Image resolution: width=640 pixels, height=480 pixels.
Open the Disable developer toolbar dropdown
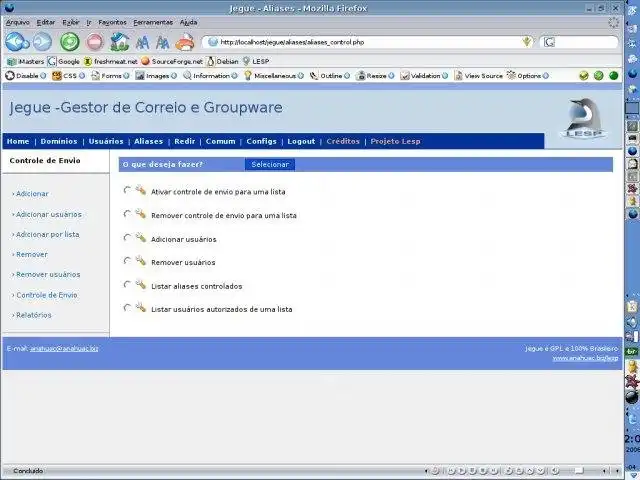(26, 76)
